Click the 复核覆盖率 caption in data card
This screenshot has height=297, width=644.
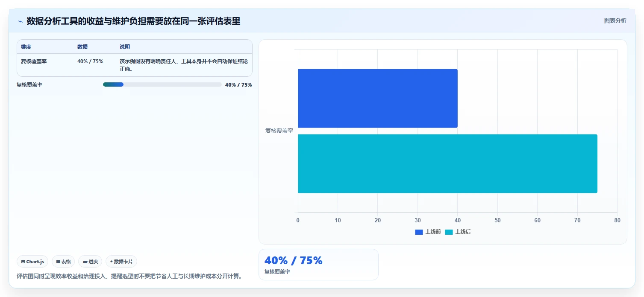[x=277, y=272]
